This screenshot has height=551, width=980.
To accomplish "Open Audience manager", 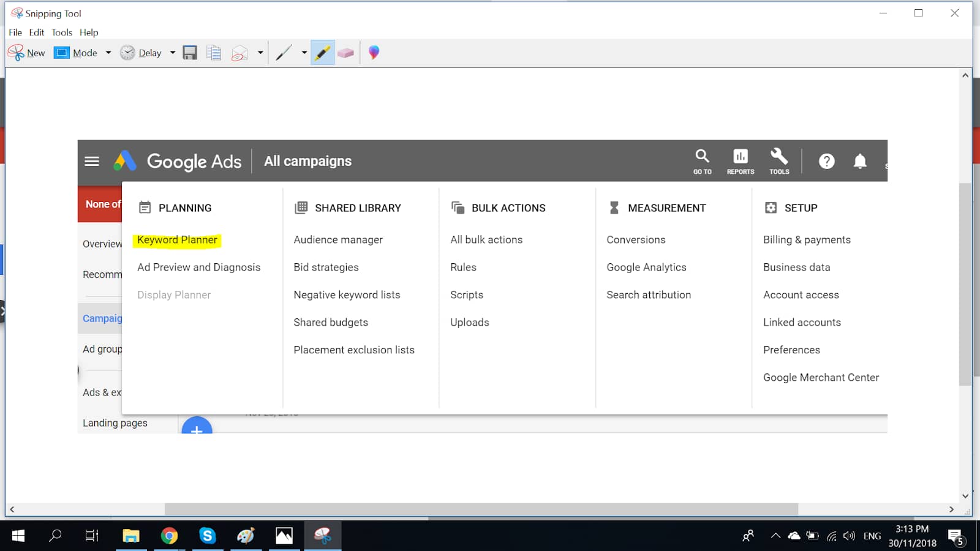I will pos(338,240).
